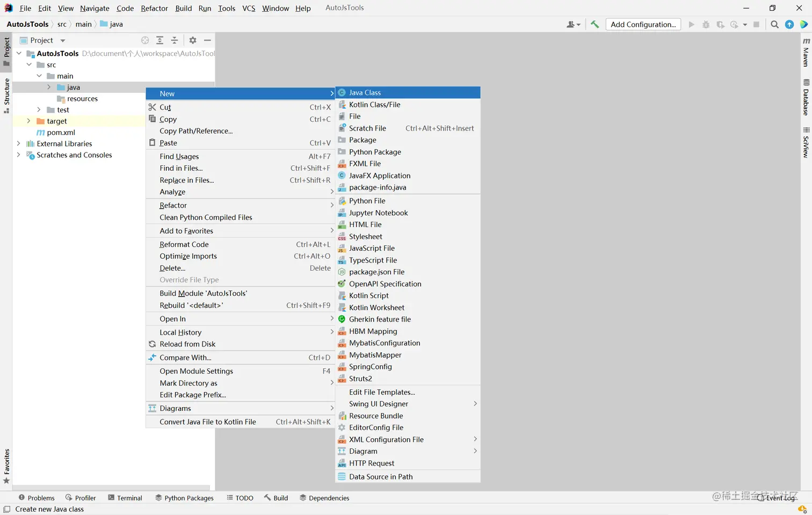The height and width of the screenshot is (515, 812).
Task: Click the user account icon in toolbar
Action: point(573,24)
